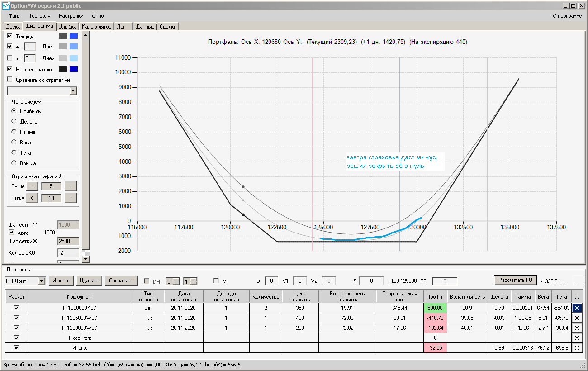
Task: Open the strategy comparison dropdown
Action: [73, 91]
